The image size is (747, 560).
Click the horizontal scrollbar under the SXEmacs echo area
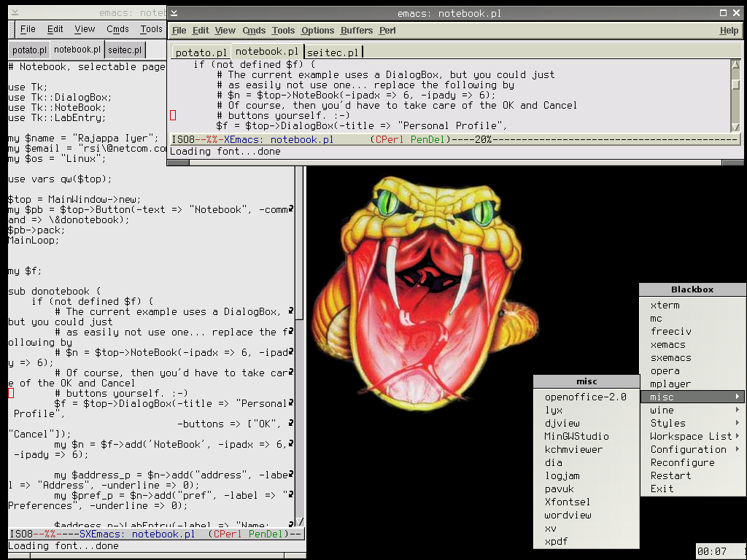pos(158,556)
